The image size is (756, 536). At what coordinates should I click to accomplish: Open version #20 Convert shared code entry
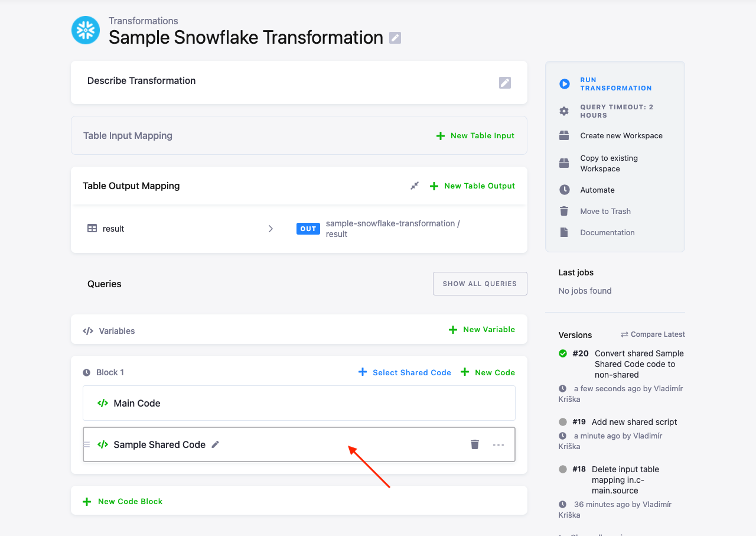pyautogui.click(x=639, y=364)
